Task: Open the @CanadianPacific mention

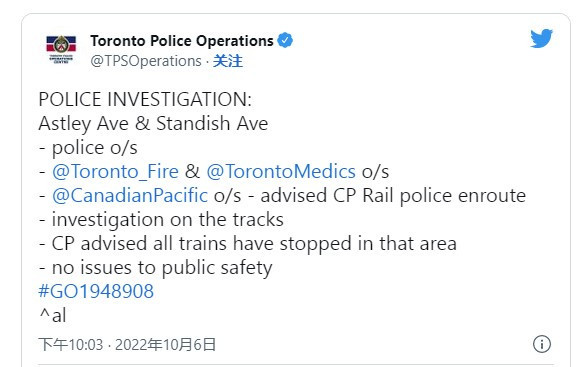Action: click(130, 196)
